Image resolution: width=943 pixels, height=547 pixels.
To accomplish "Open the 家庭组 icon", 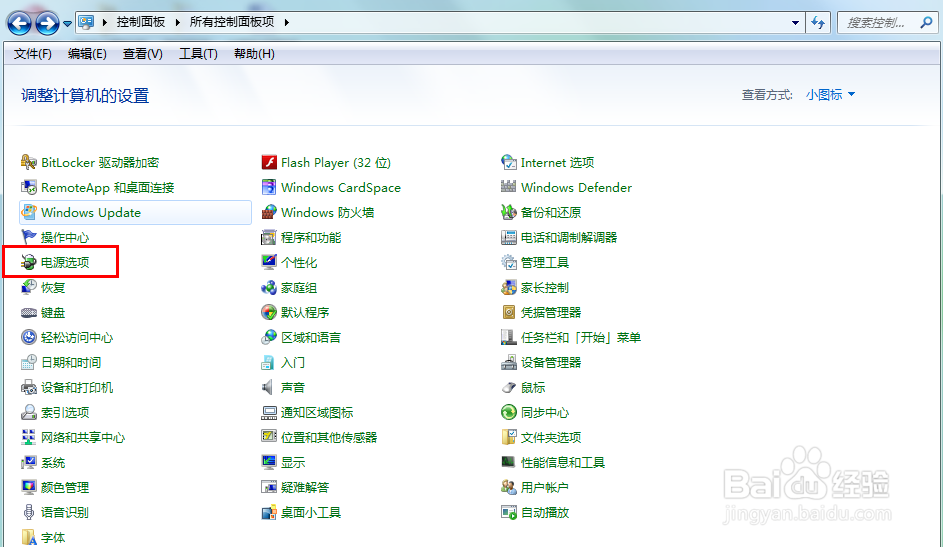I will (x=269, y=287).
